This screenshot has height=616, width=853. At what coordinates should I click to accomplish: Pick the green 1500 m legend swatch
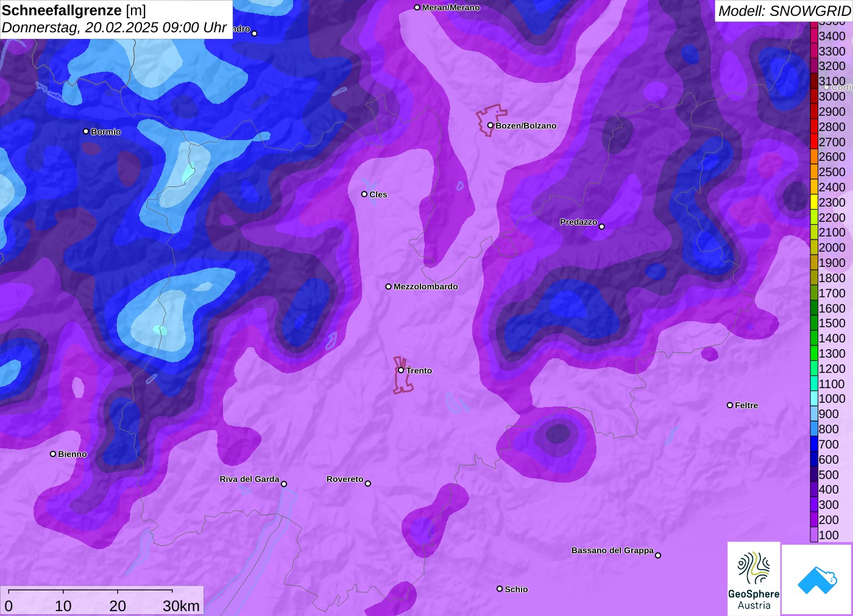coord(814,323)
